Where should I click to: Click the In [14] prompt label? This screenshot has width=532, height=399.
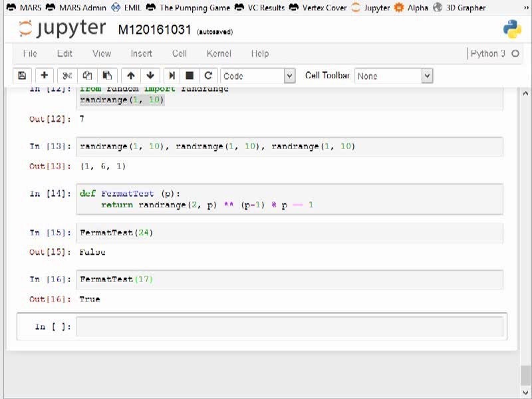(51, 194)
